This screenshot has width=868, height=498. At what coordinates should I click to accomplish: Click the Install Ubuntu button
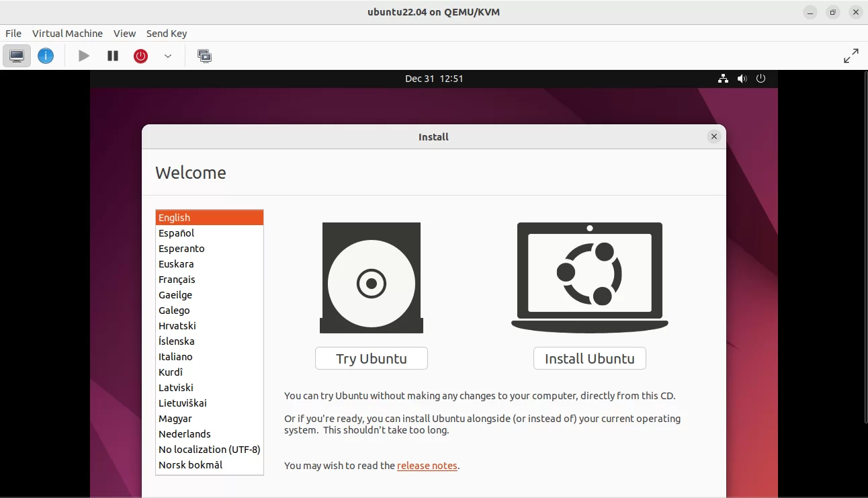(x=590, y=358)
